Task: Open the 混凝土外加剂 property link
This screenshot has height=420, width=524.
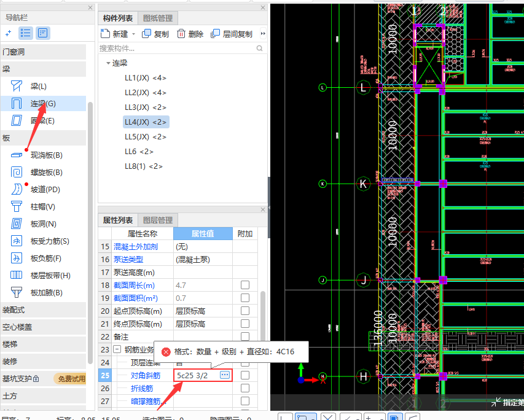Action: pos(136,247)
